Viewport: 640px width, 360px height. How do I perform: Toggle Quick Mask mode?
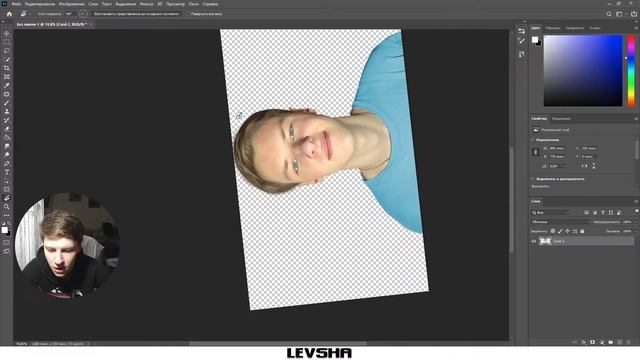point(7,243)
